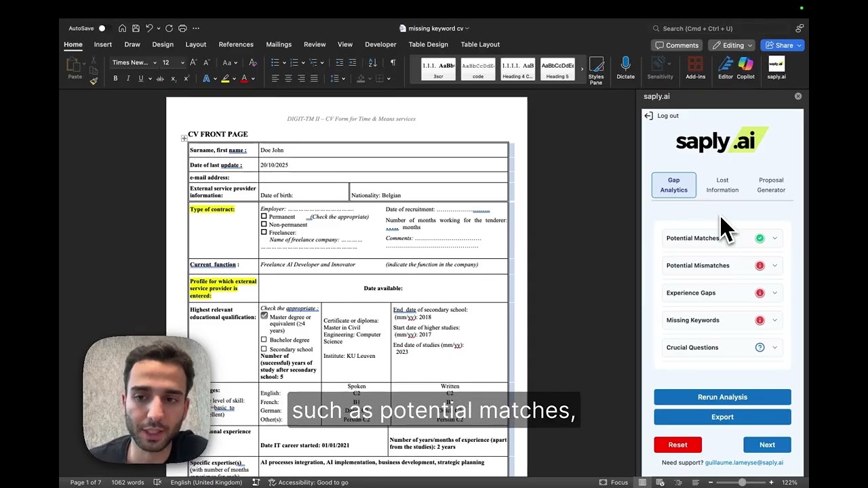
Task: Sort text A to Z
Action: point(372,62)
